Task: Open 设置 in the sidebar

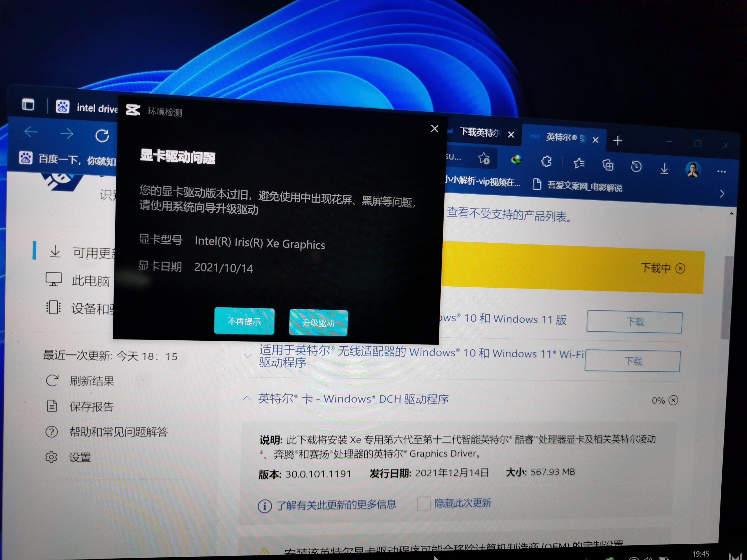Action: tap(68, 457)
